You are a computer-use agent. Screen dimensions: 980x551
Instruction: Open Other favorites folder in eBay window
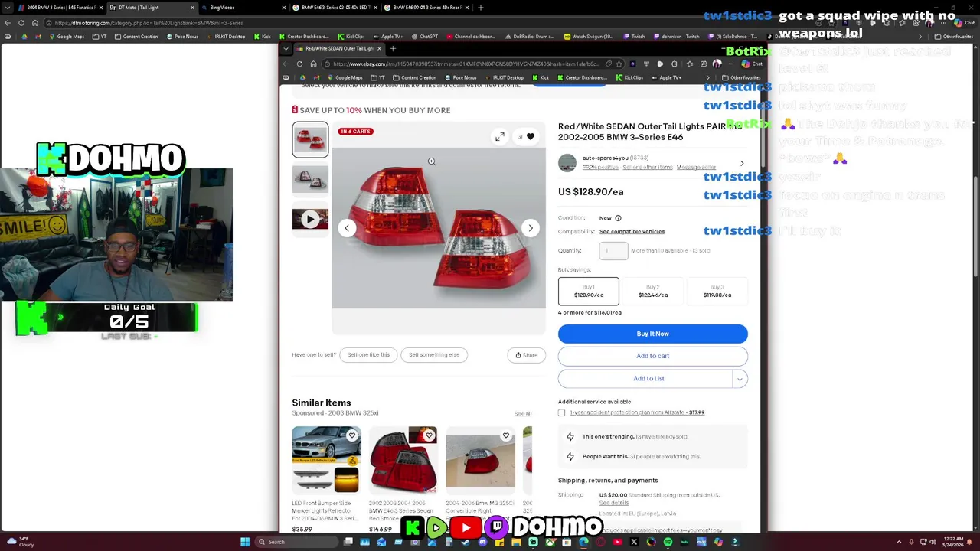coord(740,77)
